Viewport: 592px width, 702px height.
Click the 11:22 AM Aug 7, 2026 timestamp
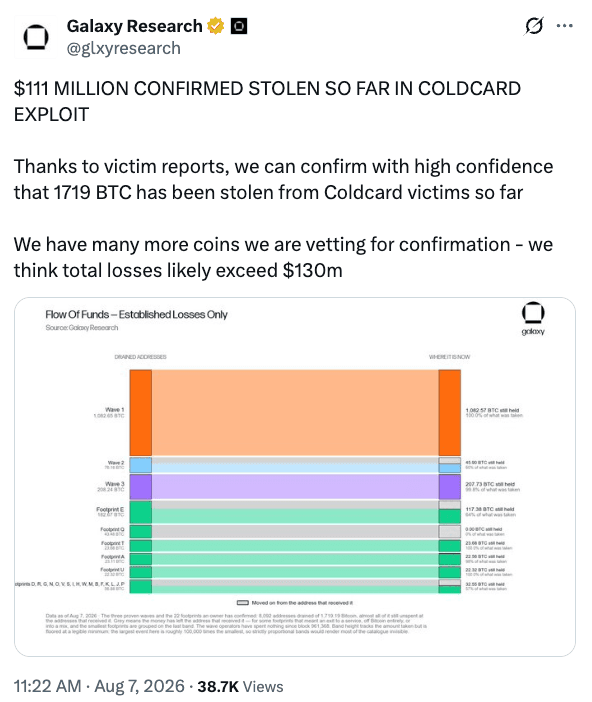(x=99, y=686)
